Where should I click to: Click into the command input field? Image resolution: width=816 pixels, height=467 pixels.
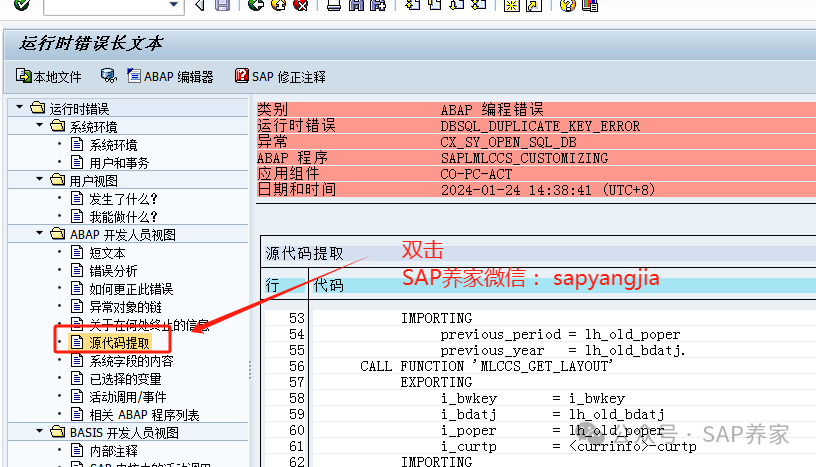[106, 5]
